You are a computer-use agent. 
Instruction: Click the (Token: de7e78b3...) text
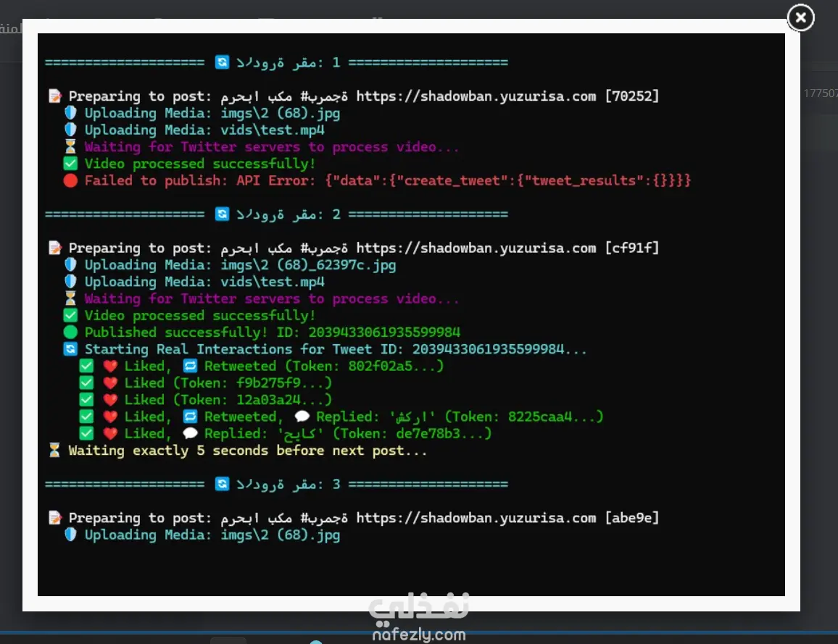pos(412,434)
